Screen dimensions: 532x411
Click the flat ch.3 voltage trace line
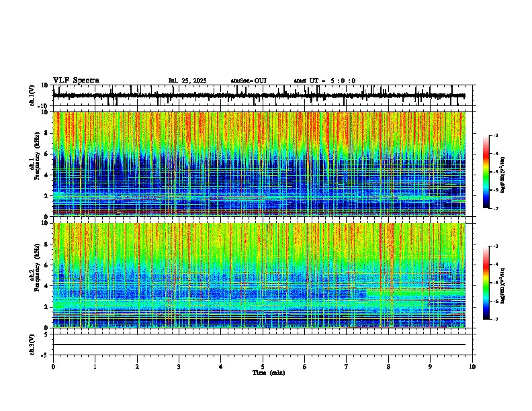pos(259,345)
